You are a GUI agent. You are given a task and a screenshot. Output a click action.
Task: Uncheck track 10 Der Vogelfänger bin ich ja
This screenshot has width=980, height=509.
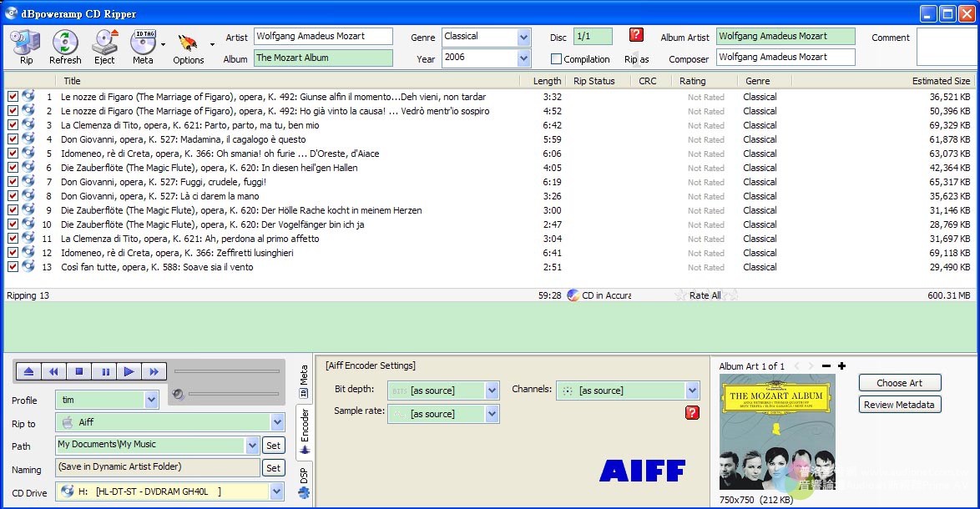point(13,224)
